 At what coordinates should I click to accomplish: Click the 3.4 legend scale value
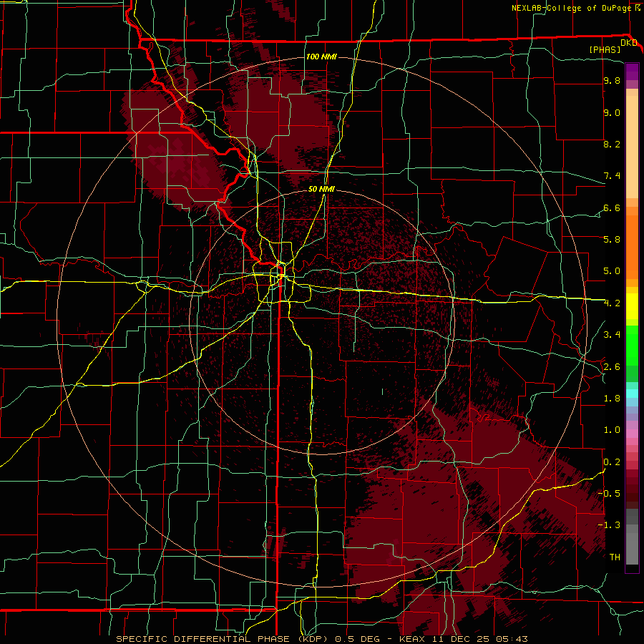point(612,335)
